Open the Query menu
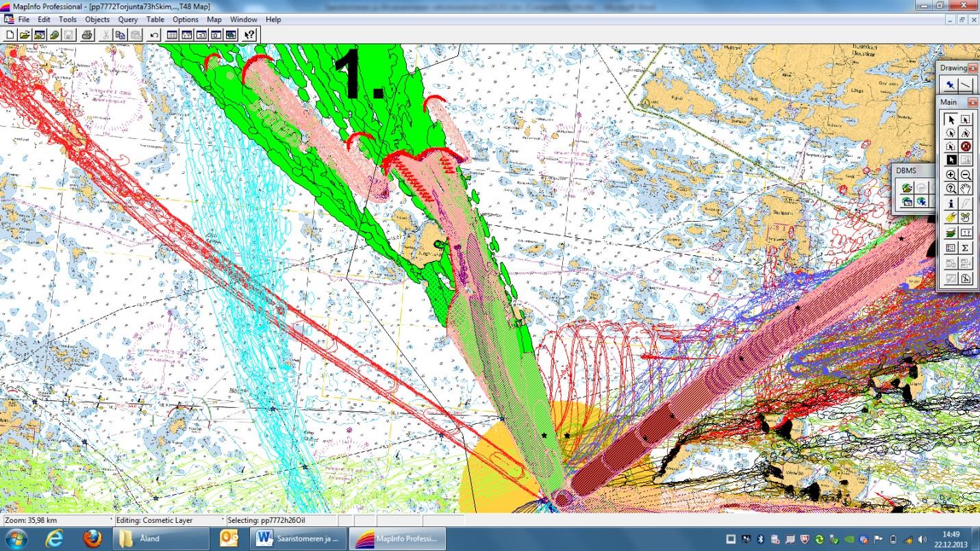Screen dimensions: 980x551 pyautogui.click(x=128, y=20)
